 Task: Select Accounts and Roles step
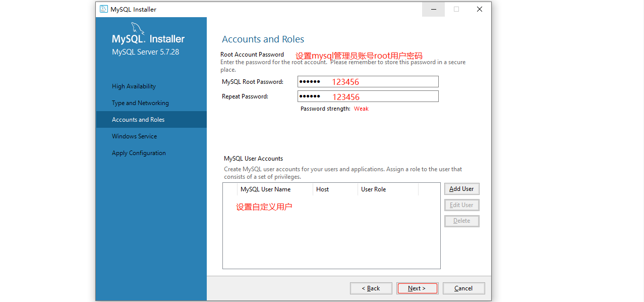tap(151, 120)
